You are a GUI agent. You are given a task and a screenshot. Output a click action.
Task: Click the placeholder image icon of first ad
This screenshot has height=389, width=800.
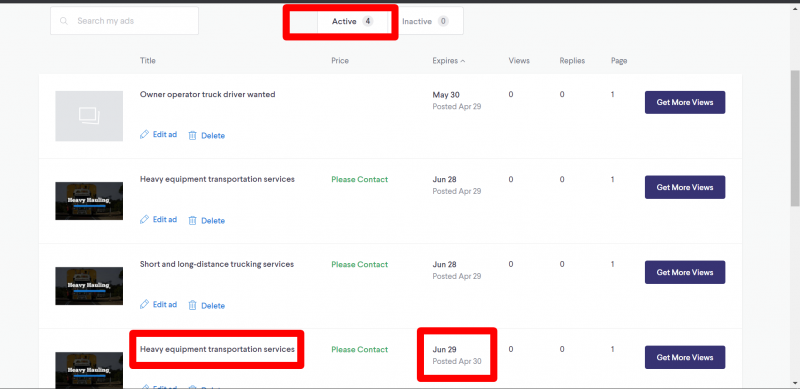click(89, 116)
